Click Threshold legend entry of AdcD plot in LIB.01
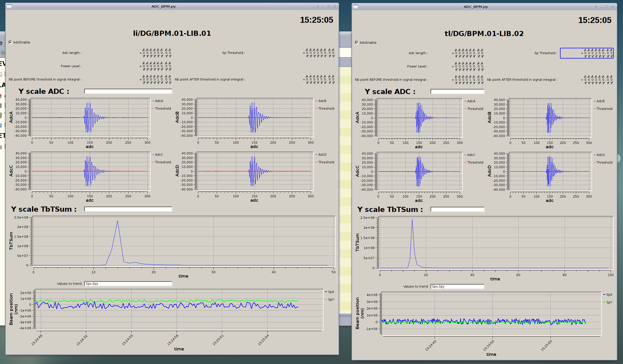 coord(326,162)
